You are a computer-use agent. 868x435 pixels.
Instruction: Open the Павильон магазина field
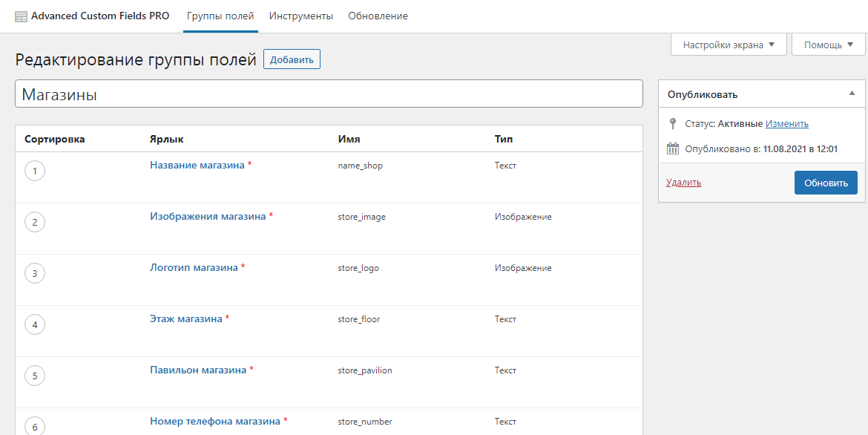[198, 370]
